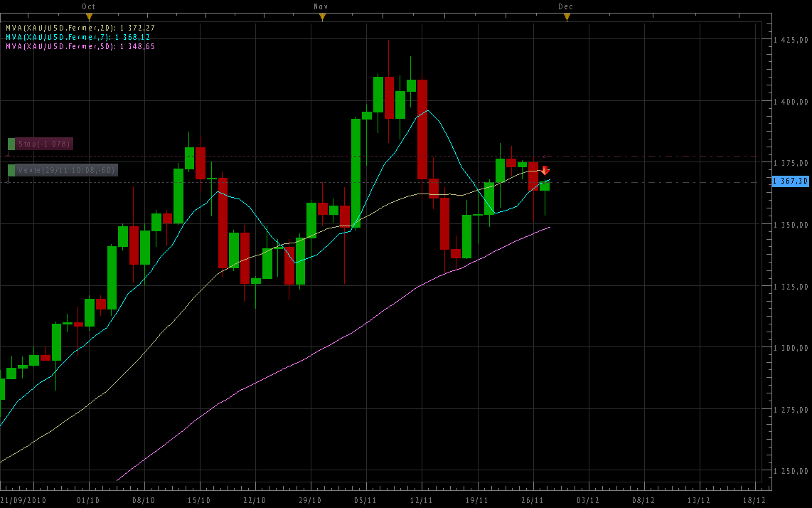Click the large red candle at 12/11
Image resolution: width=812 pixels, height=508 pixels.
tap(422, 129)
